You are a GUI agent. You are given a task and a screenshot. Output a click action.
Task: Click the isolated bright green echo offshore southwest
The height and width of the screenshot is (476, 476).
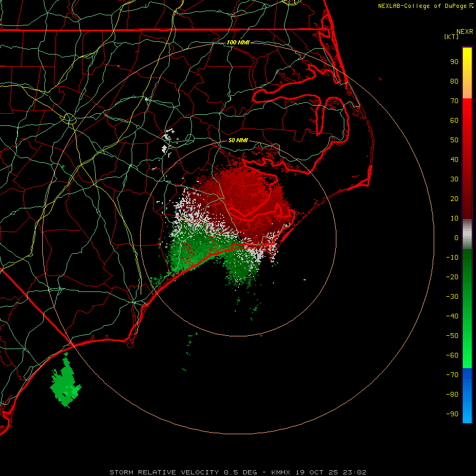(65, 381)
